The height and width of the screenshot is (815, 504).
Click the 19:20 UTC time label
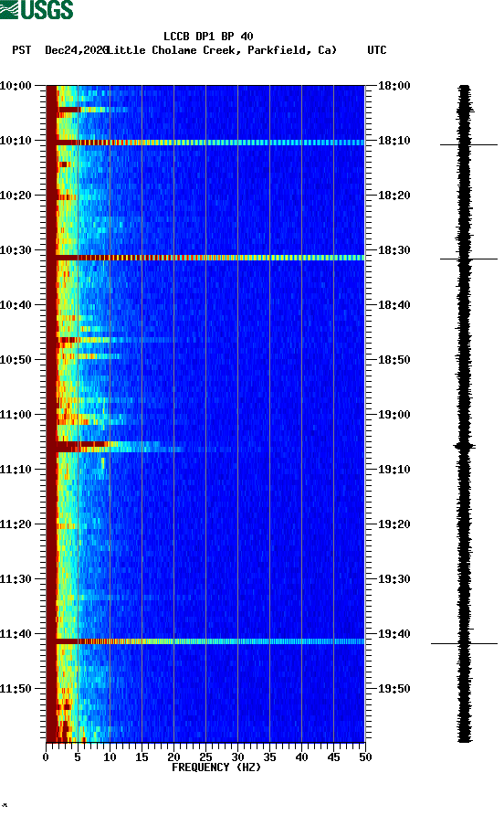pyautogui.click(x=394, y=524)
